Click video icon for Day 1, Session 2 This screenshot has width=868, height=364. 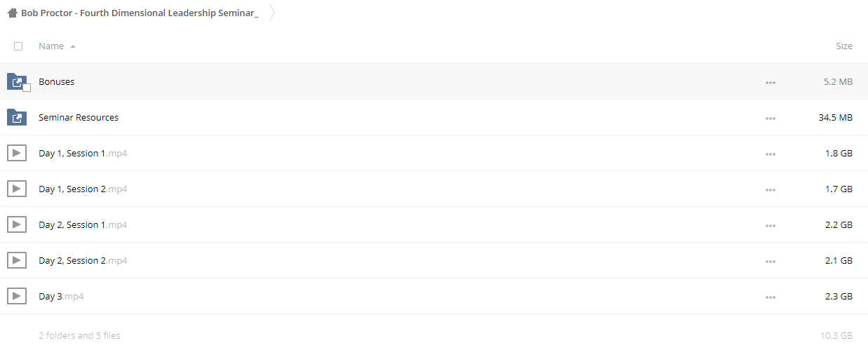(x=17, y=189)
